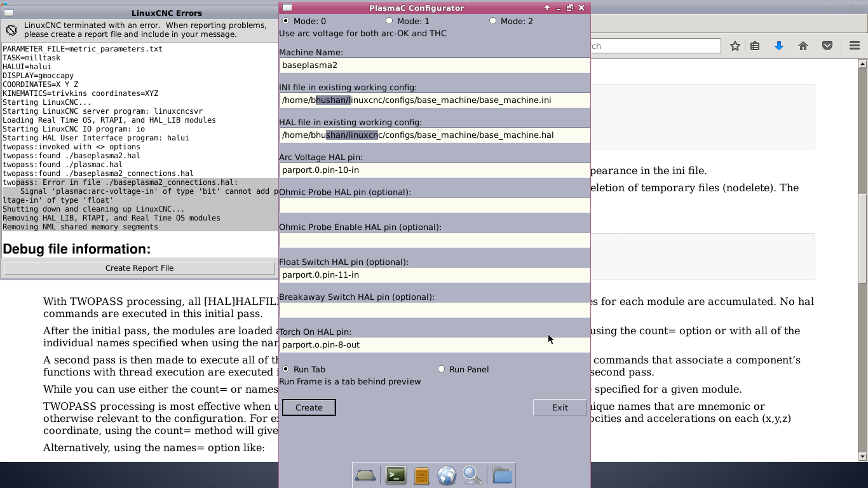This screenshot has width=868, height=488.
Task: Show bookmarks list icon in browser
Action: (755, 46)
